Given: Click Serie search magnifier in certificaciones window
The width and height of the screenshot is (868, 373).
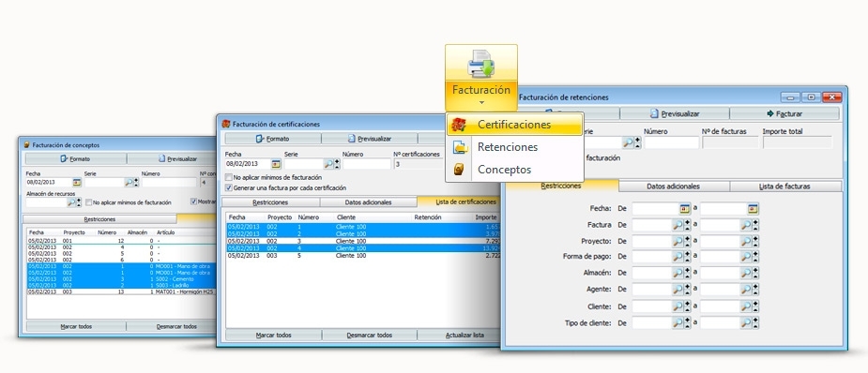Looking at the screenshot, I should [x=328, y=164].
